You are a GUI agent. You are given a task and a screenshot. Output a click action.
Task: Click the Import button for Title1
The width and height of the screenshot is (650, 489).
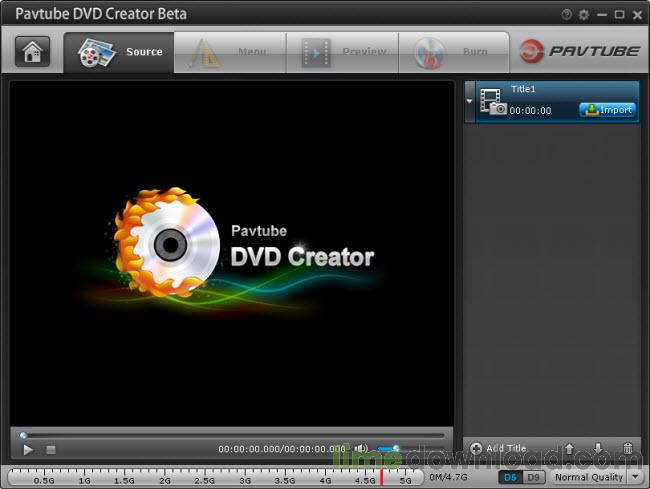[607, 110]
